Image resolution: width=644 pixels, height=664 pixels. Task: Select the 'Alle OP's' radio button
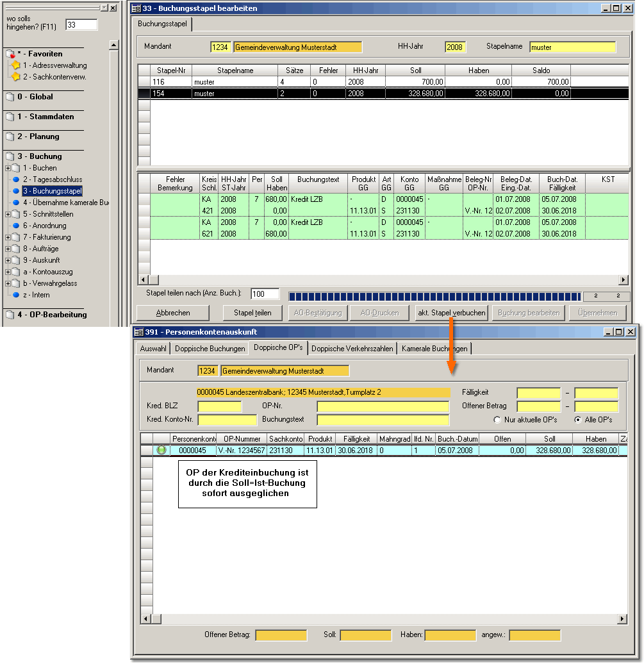(x=578, y=420)
